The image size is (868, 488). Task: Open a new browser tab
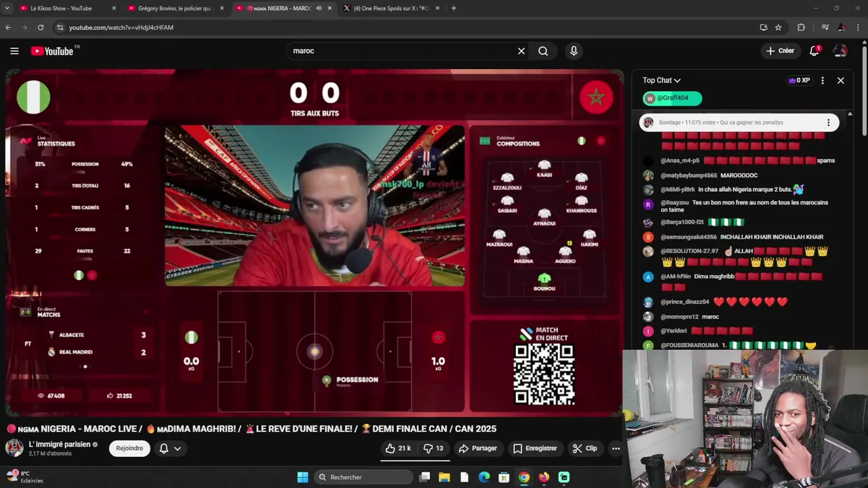(x=454, y=8)
